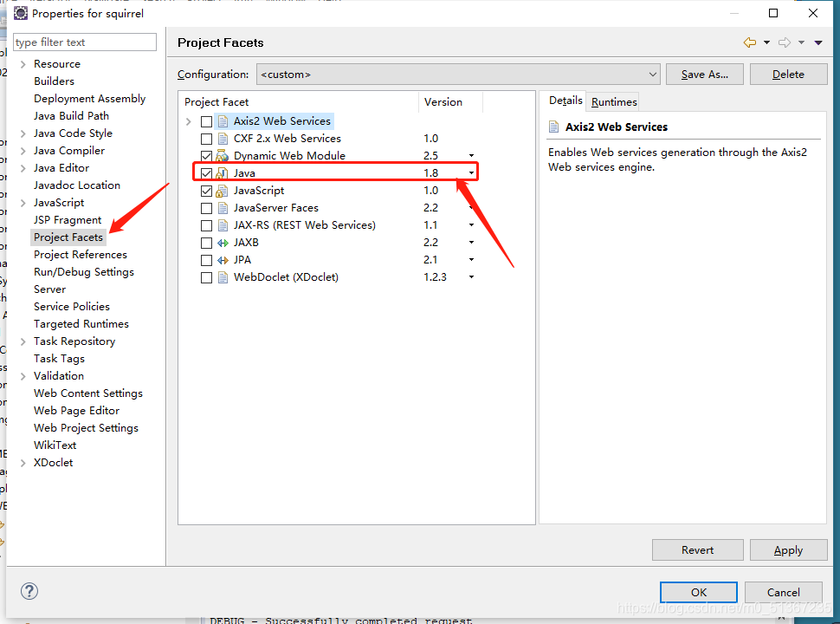Expand the Java Editor node
The height and width of the screenshot is (624, 840).
[23, 168]
